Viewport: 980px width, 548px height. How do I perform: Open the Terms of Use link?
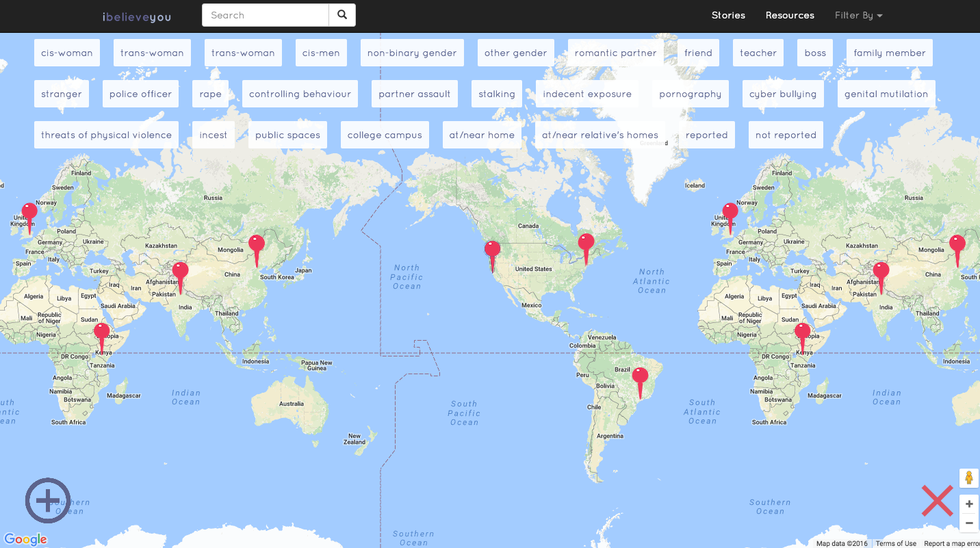896,544
